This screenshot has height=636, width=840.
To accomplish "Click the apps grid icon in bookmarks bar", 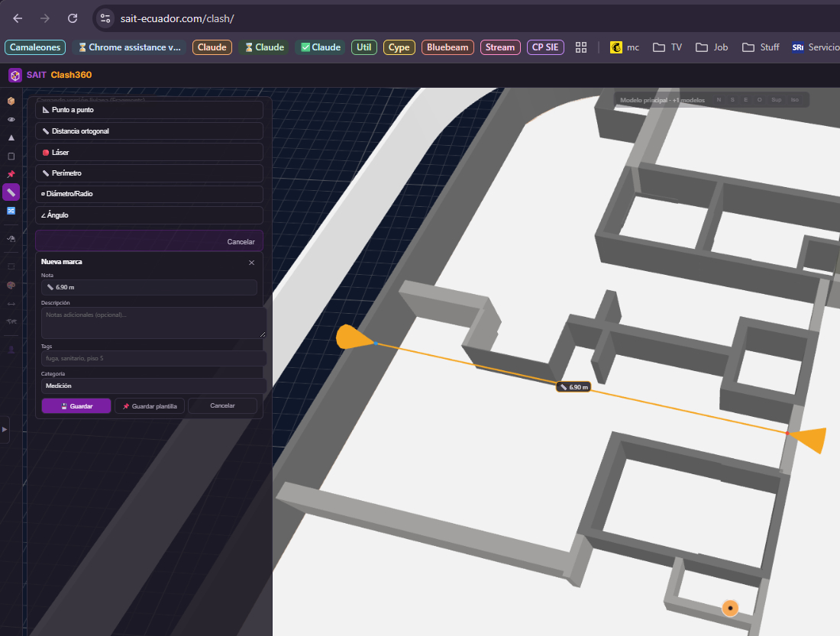I will click(x=581, y=47).
